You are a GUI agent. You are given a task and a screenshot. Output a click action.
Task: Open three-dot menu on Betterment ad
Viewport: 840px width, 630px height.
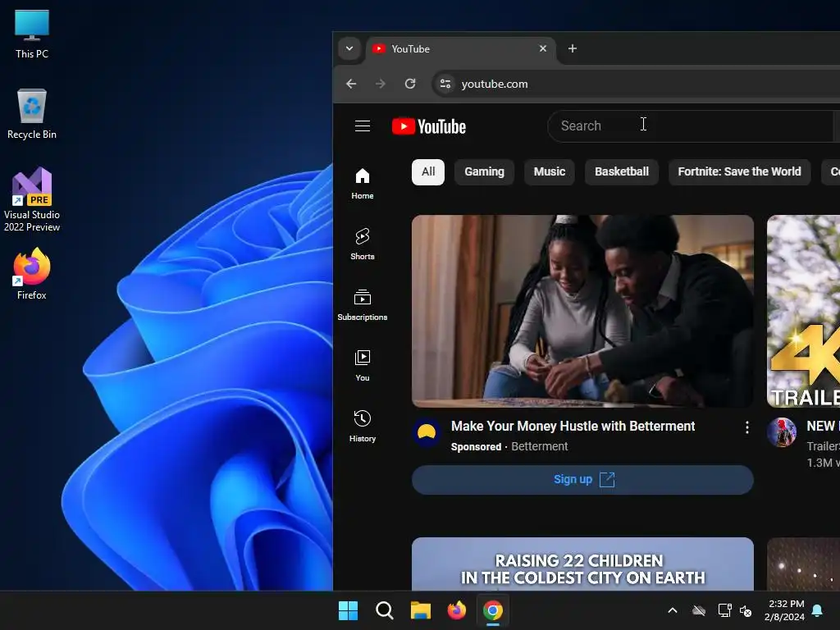746,427
